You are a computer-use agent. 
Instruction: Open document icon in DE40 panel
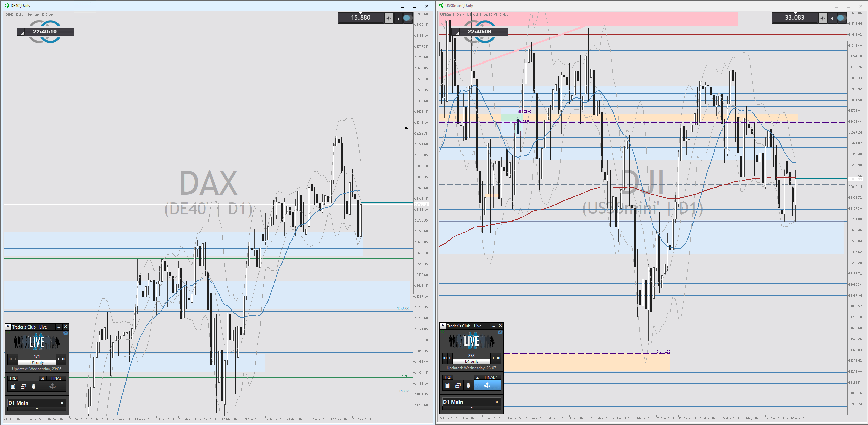click(x=13, y=386)
